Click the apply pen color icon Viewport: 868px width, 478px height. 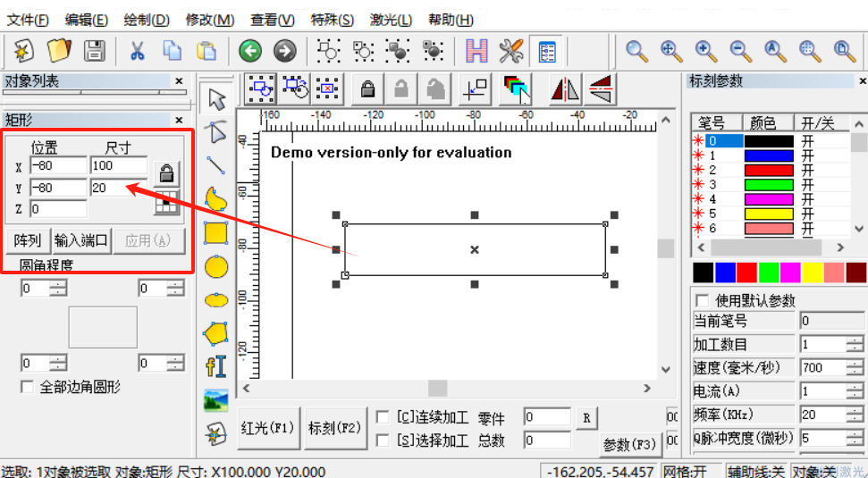(x=516, y=89)
